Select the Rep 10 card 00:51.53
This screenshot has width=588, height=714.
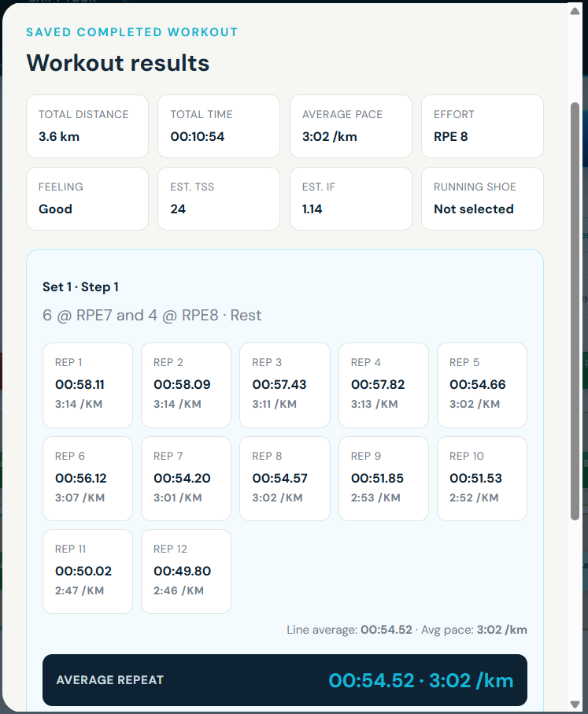(482, 479)
